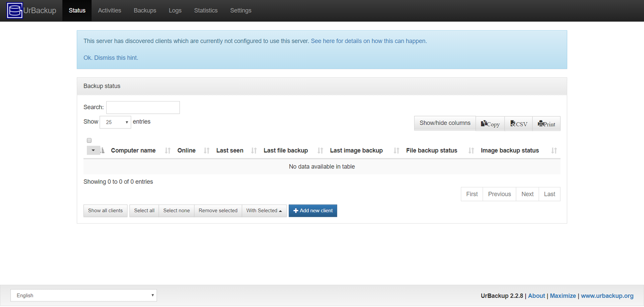Open the English language selector
Screen dimensions: 644x307
[x=84, y=295]
